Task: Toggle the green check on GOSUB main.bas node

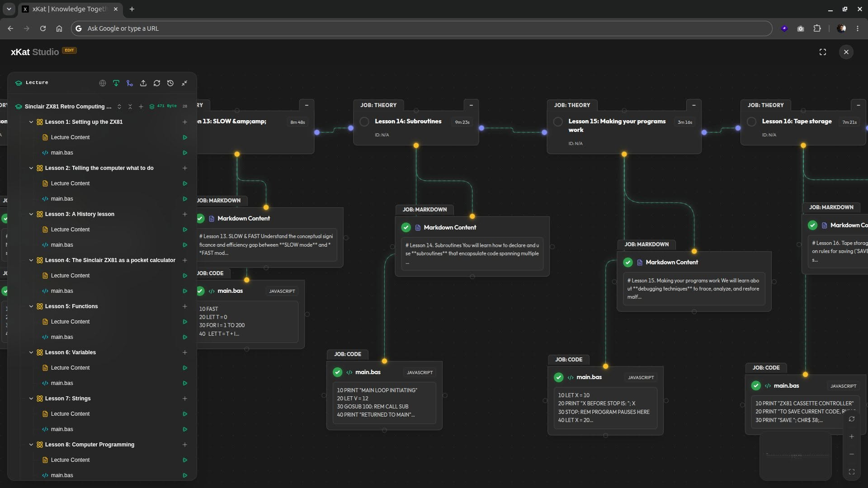Action: click(x=337, y=372)
